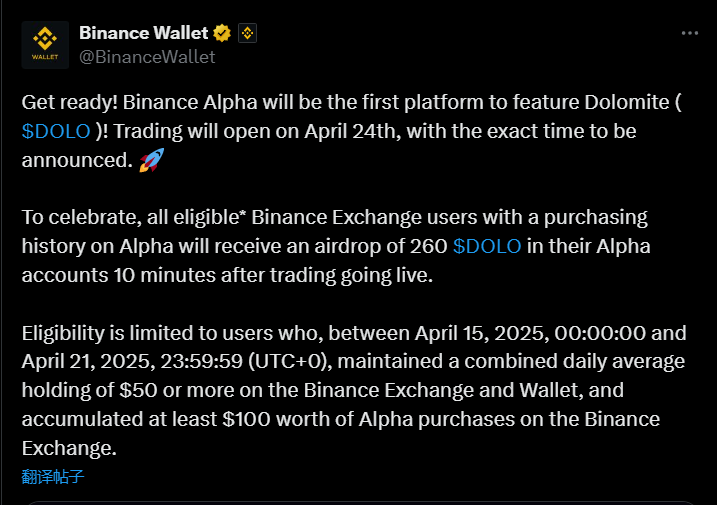Open the Binance Wallet profile avatar
Viewport: 717px width, 505px height.
(x=45, y=45)
